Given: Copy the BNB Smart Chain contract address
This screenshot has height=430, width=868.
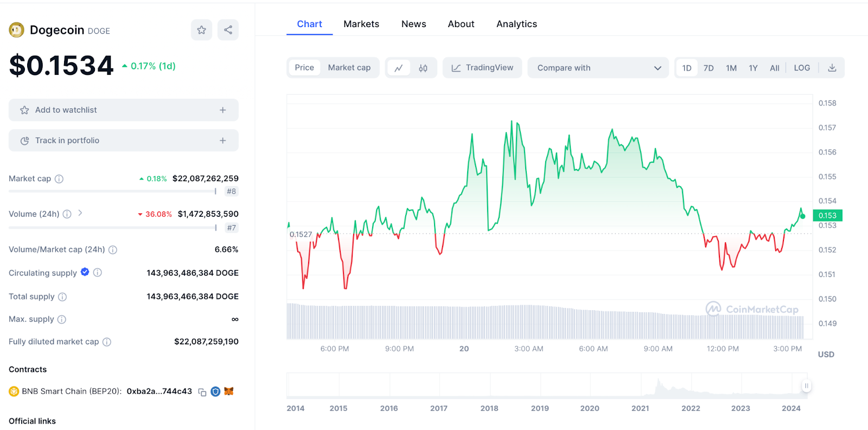Looking at the screenshot, I should (x=202, y=392).
